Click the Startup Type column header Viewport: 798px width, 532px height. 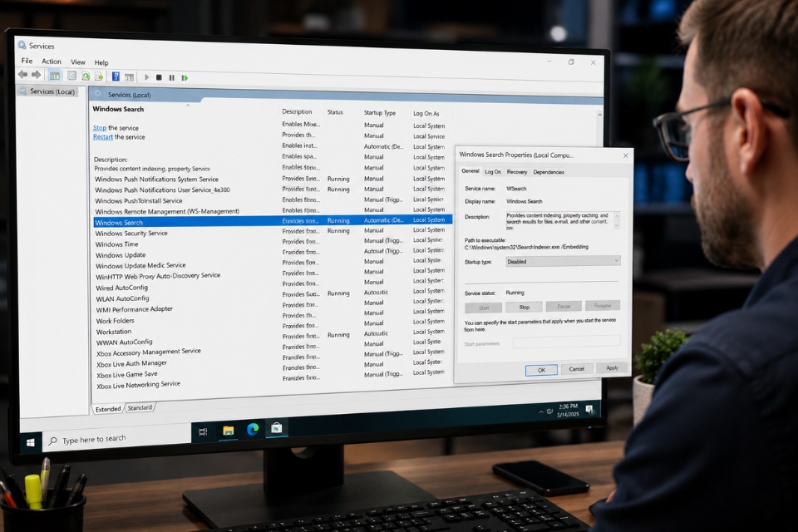point(380,112)
